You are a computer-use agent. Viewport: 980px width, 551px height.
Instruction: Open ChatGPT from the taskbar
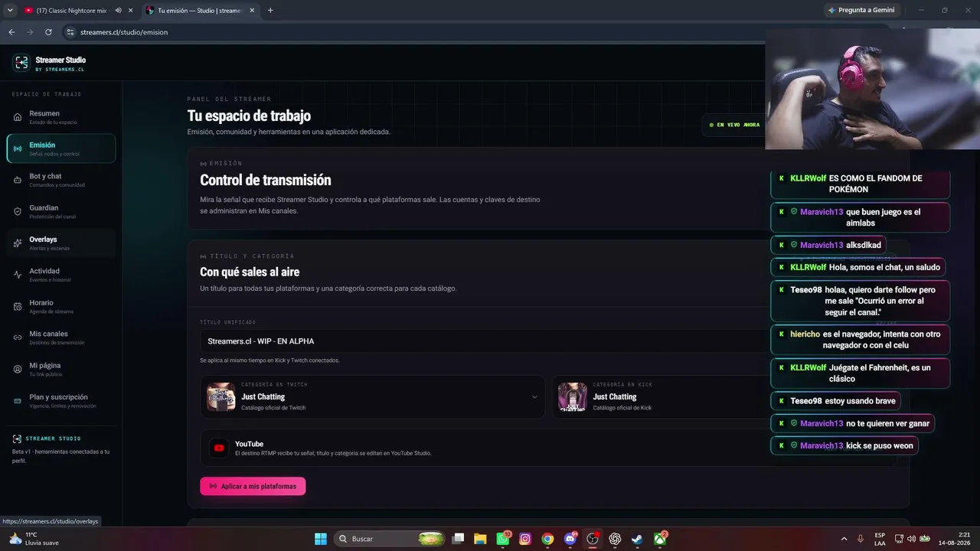615,539
